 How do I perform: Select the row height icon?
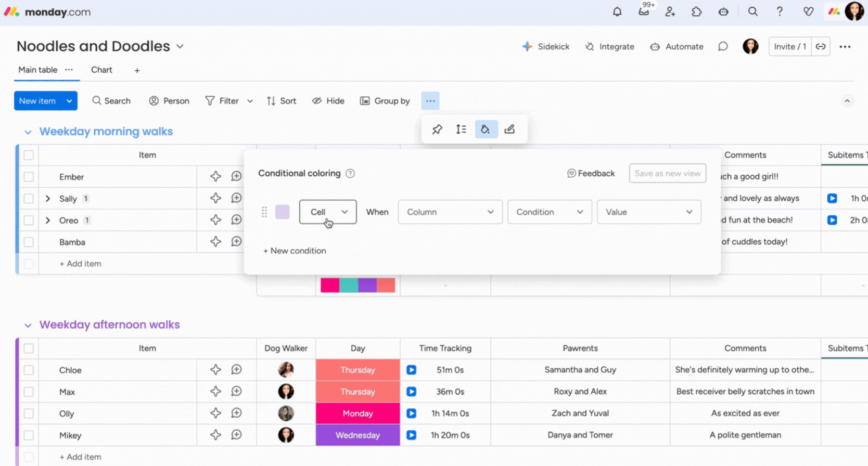(x=461, y=130)
